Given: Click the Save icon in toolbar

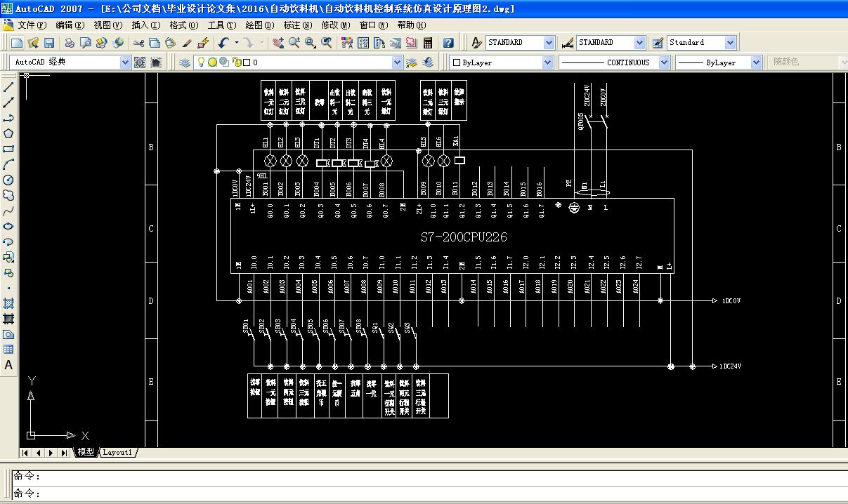Looking at the screenshot, I should [x=49, y=43].
